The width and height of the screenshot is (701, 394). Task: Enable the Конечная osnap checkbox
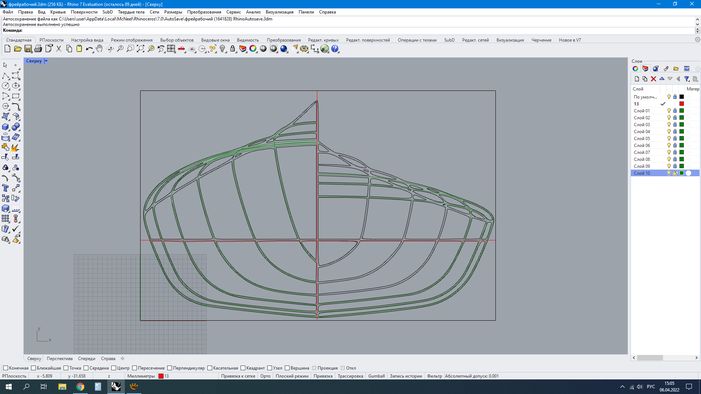coord(5,368)
